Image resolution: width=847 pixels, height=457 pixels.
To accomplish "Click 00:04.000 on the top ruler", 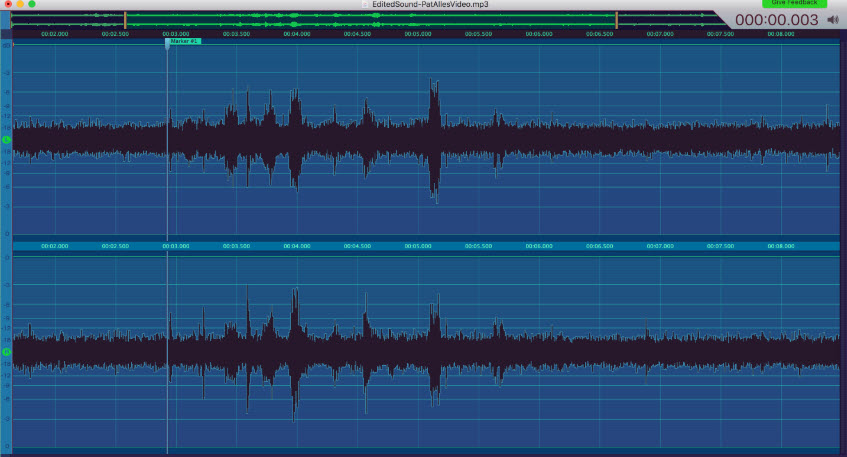I will pyautogui.click(x=297, y=34).
